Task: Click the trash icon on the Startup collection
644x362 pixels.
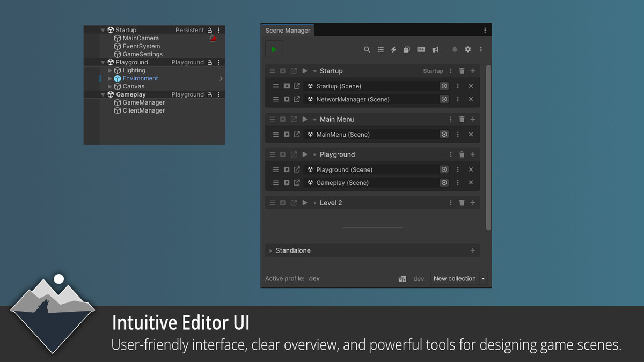Action: pos(462,70)
